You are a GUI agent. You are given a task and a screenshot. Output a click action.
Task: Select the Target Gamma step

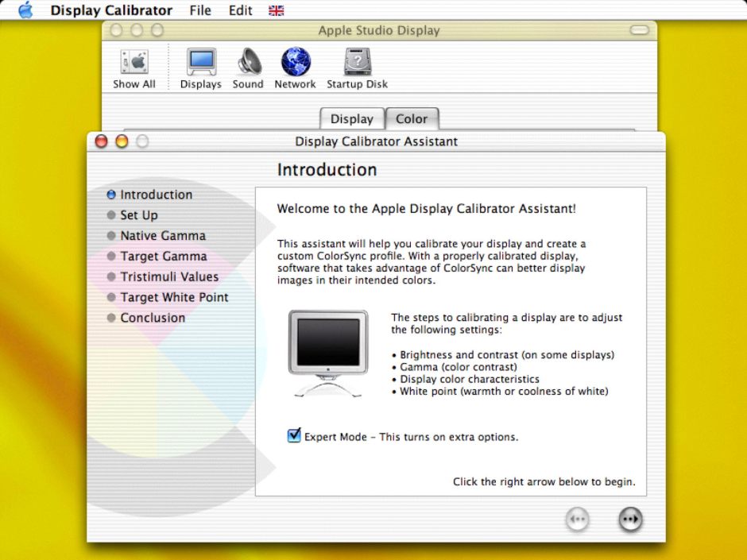coord(157,257)
